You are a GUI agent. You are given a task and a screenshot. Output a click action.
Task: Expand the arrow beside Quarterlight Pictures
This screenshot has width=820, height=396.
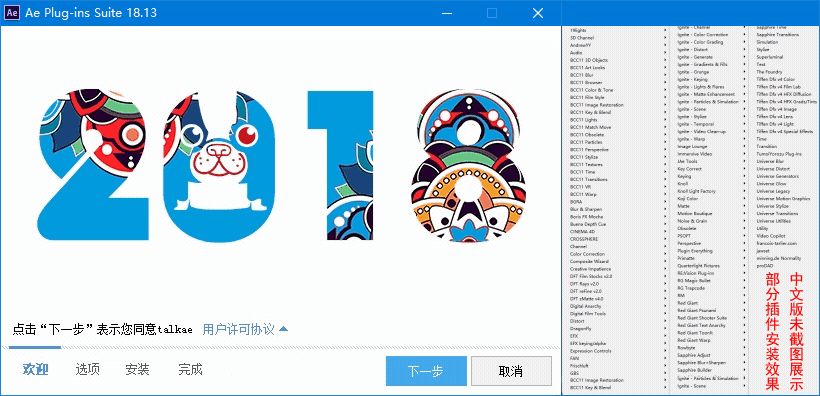tap(745, 266)
